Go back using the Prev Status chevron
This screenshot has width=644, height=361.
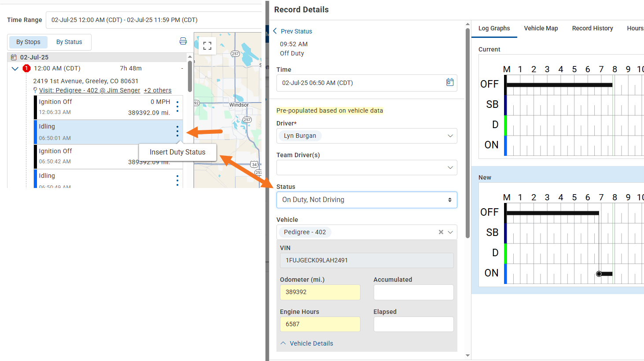coord(275,31)
